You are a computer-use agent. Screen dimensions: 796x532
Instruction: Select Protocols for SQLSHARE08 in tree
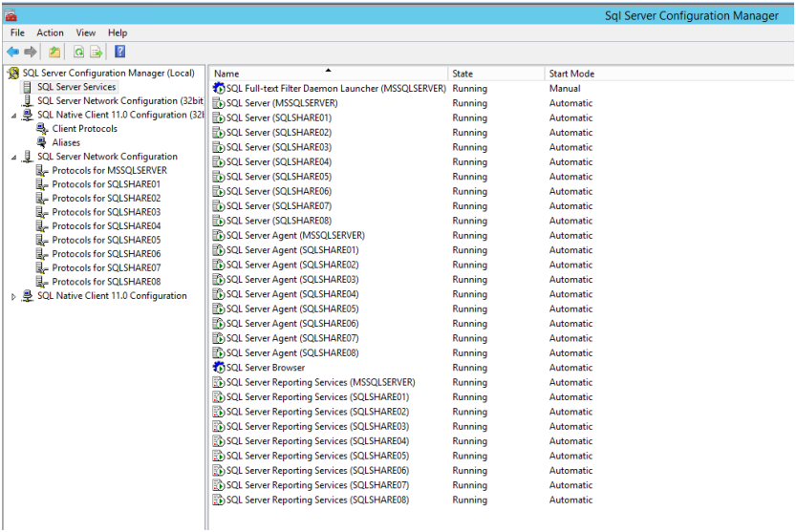pyautogui.click(x=106, y=282)
